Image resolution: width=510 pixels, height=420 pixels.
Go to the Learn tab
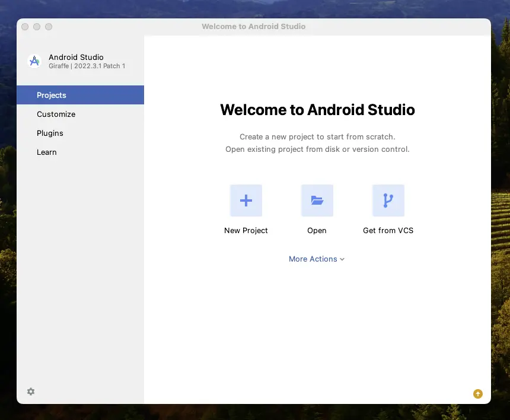[80, 152]
